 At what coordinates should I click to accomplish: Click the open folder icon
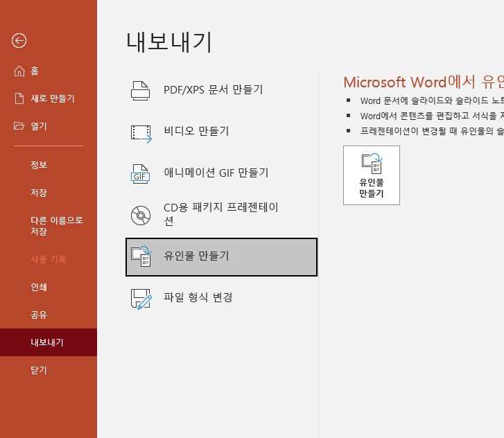(x=19, y=125)
